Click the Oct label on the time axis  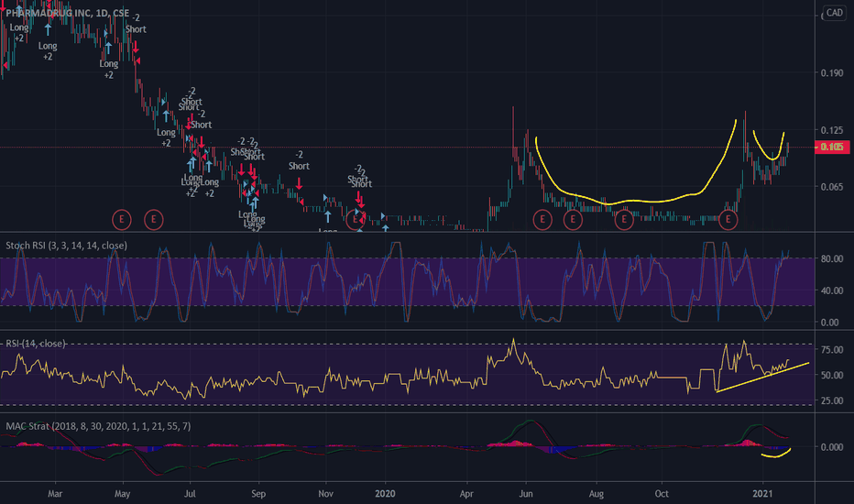[662, 494]
